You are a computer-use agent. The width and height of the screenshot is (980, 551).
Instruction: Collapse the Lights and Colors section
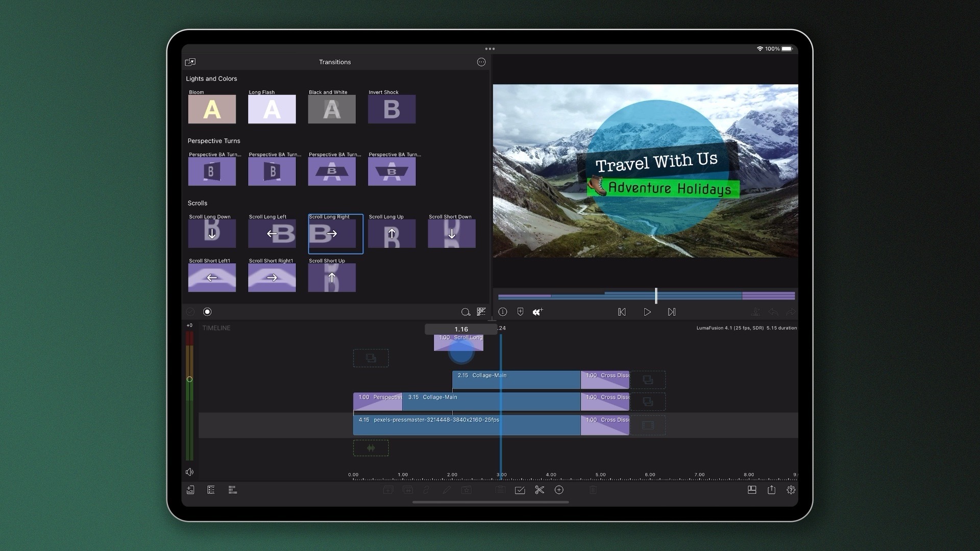pyautogui.click(x=212, y=79)
